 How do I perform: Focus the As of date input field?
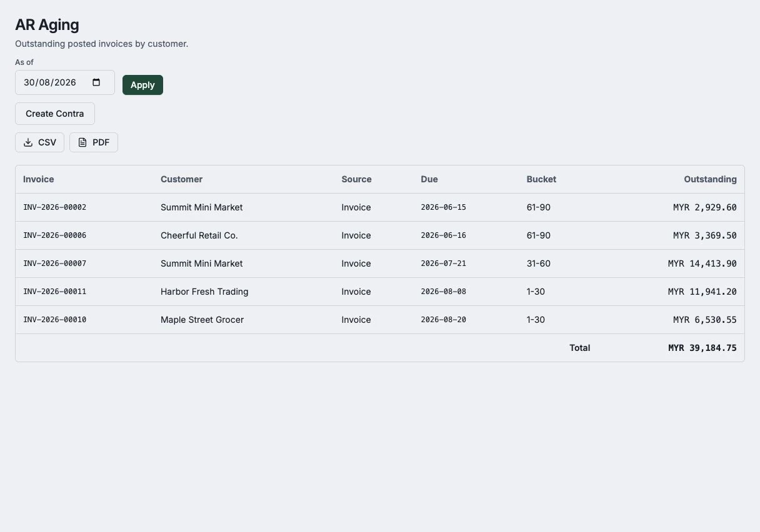pos(65,82)
